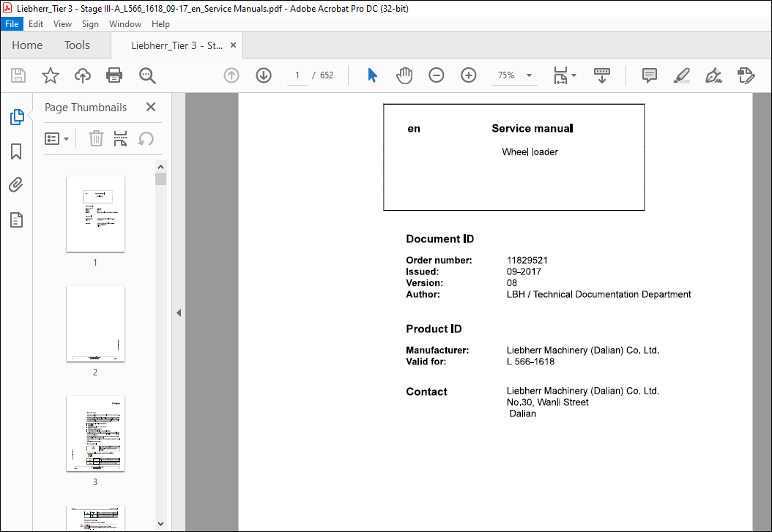This screenshot has height=532, width=772.
Task: Open the Attachments paperclip panel
Action: coord(16,185)
